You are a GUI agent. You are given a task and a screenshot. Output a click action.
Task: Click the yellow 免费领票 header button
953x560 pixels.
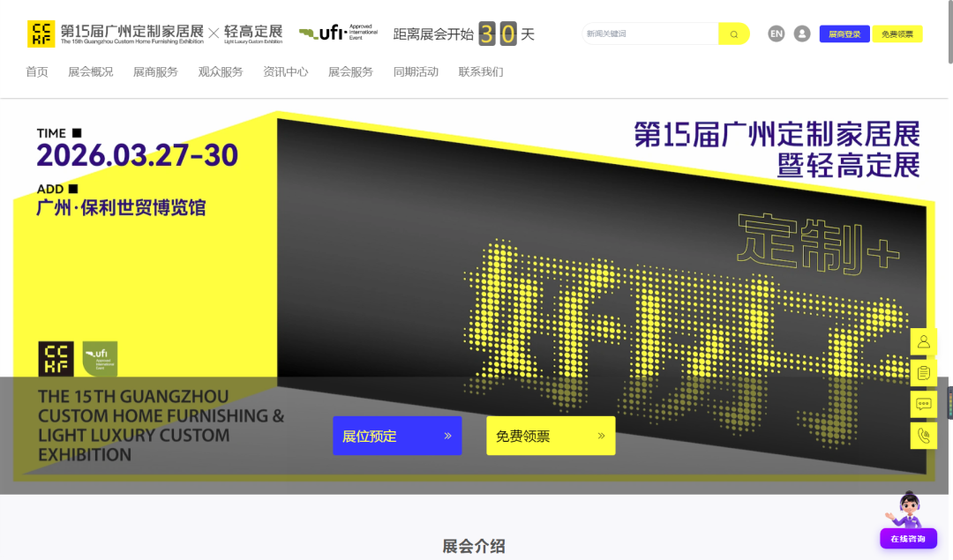[897, 34]
